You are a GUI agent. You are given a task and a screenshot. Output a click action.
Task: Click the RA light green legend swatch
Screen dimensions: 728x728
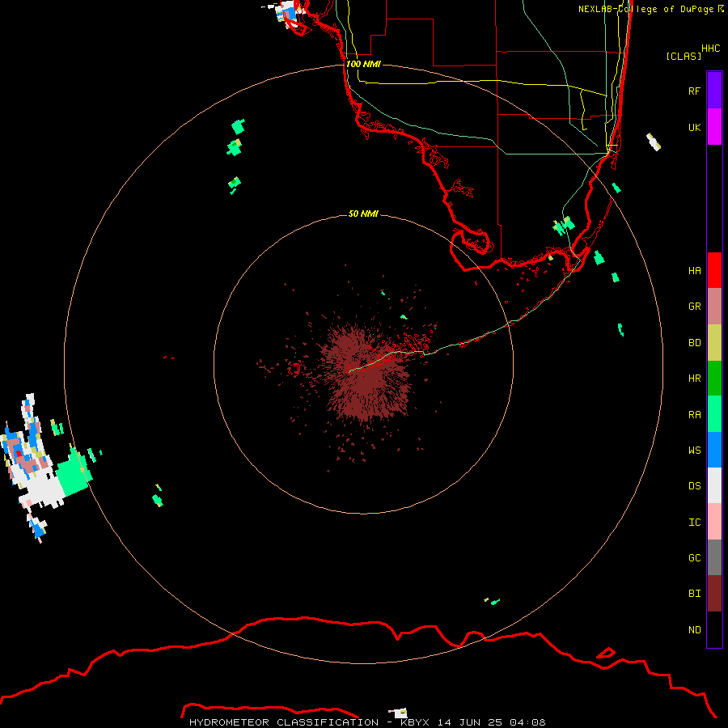[x=714, y=414]
